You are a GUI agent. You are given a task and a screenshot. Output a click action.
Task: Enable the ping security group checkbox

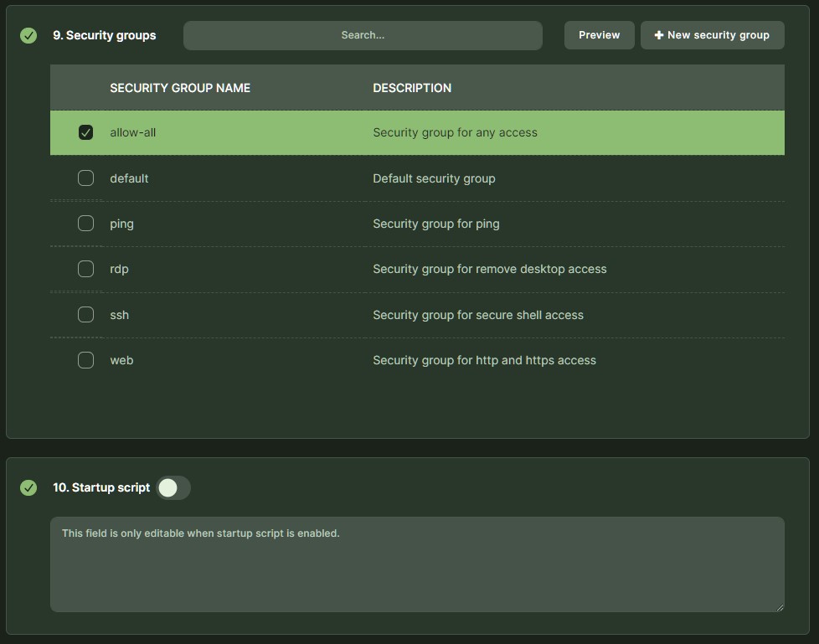click(x=85, y=224)
